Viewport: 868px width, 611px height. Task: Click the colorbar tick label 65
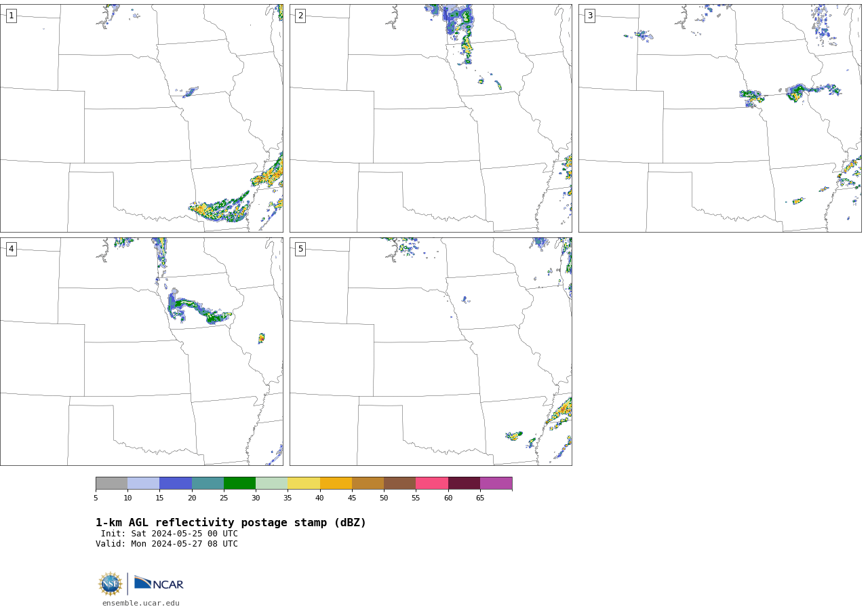tap(480, 498)
